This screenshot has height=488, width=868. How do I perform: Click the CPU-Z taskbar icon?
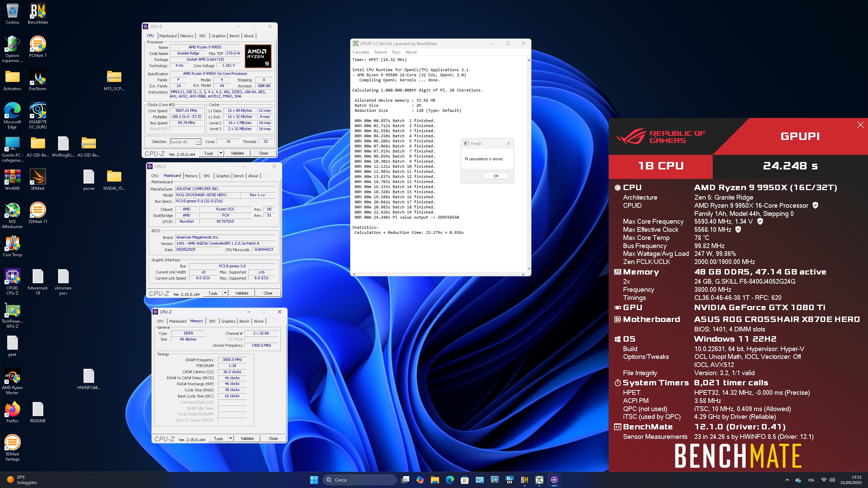[x=554, y=480]
